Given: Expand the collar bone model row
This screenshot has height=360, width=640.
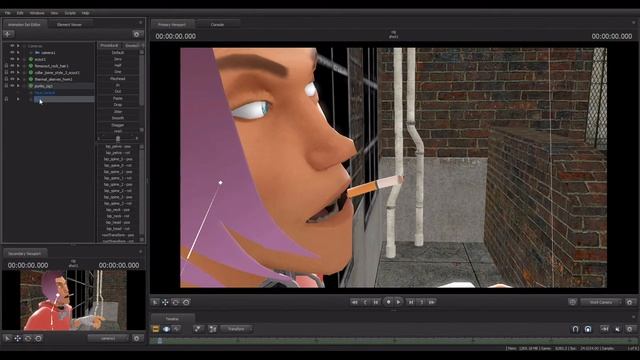Looking at the screenshot, I should [18, 73].
